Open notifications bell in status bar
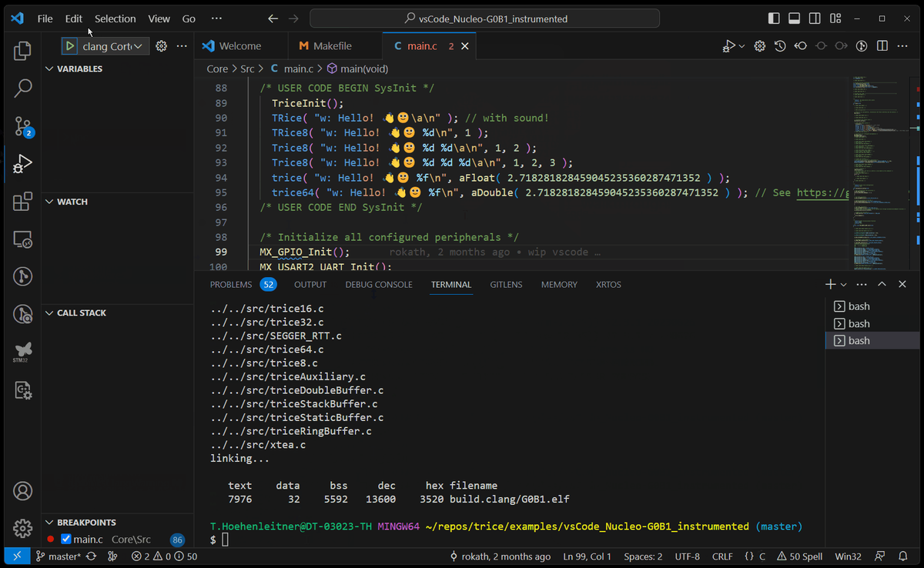This screenshot has width=924, height=568. click(902, 556)
